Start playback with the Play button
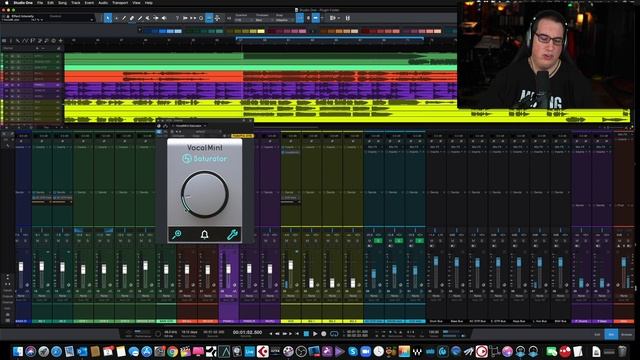 (x=315, y=333)
